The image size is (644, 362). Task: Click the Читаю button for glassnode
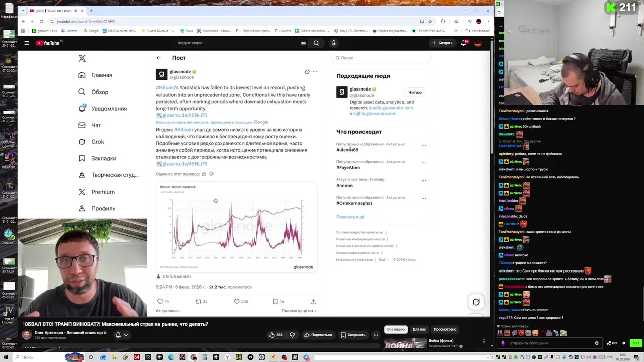415,93
